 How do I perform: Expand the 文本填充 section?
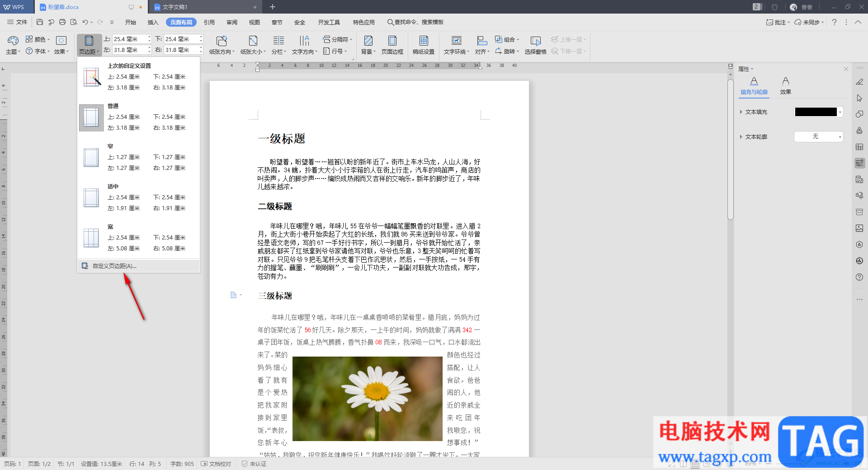point(741,112)
